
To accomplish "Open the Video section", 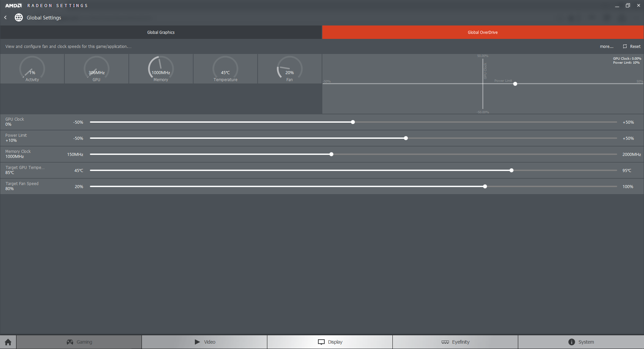I will click(205, 342).
